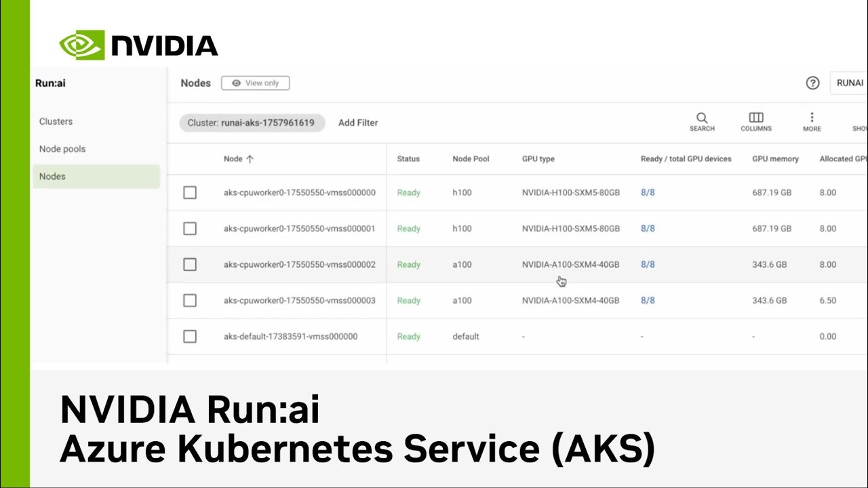Viewport: 868px width, 488px height.
Task: Click allocated GPU value 0.00
Action: (828, 336)
